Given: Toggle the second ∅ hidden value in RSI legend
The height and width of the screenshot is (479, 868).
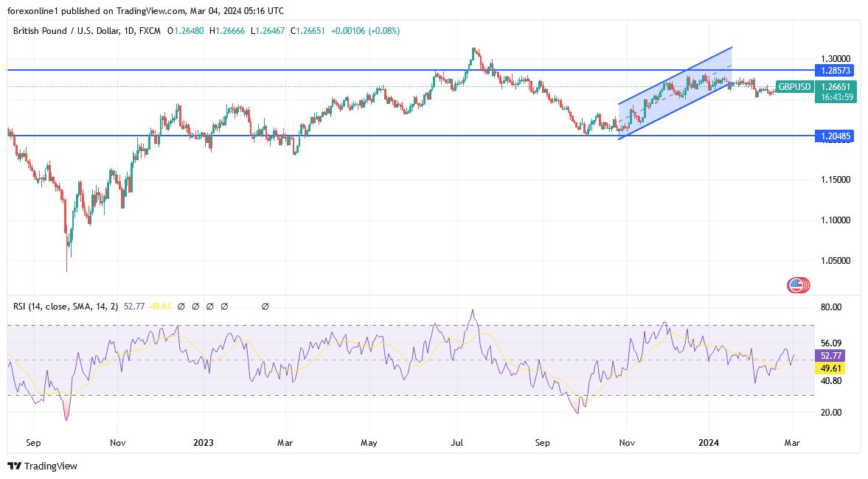Looking at the screenshot, I should click(x=196, y=306).
